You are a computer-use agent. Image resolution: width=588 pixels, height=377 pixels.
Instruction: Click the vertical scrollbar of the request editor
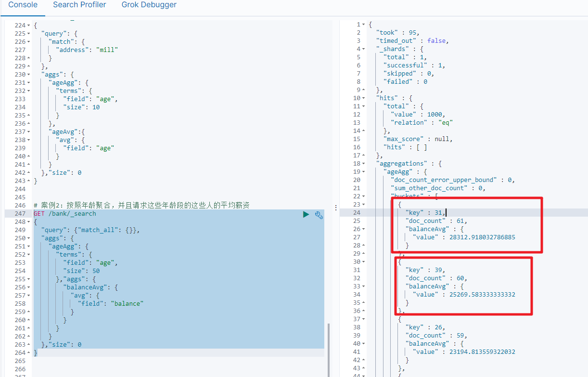(x=330, y=350)
